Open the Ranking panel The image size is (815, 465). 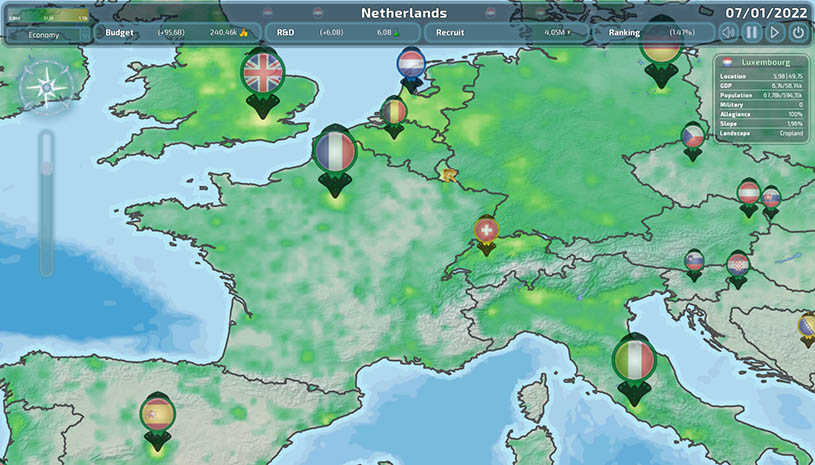[x=651, y=33]
